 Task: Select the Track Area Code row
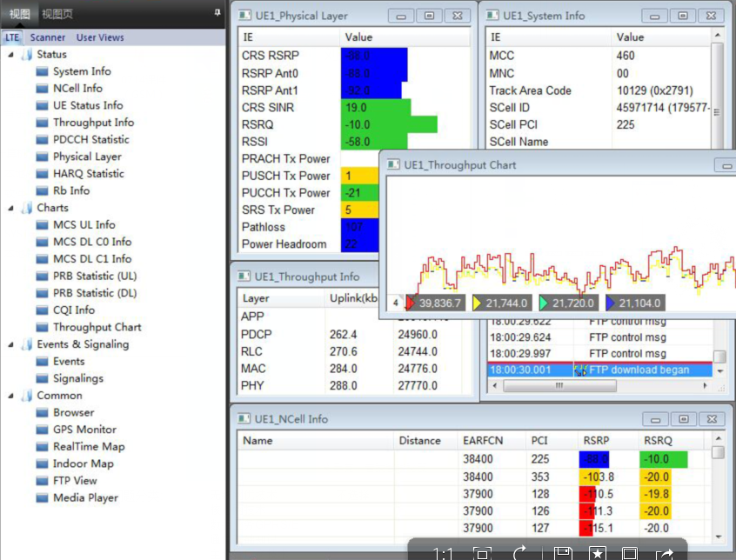click(599, 90)
